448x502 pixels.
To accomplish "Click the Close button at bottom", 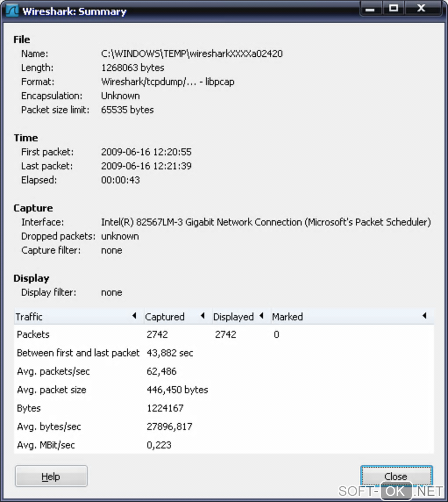I will pyautogui.click(x=396, y=476).
